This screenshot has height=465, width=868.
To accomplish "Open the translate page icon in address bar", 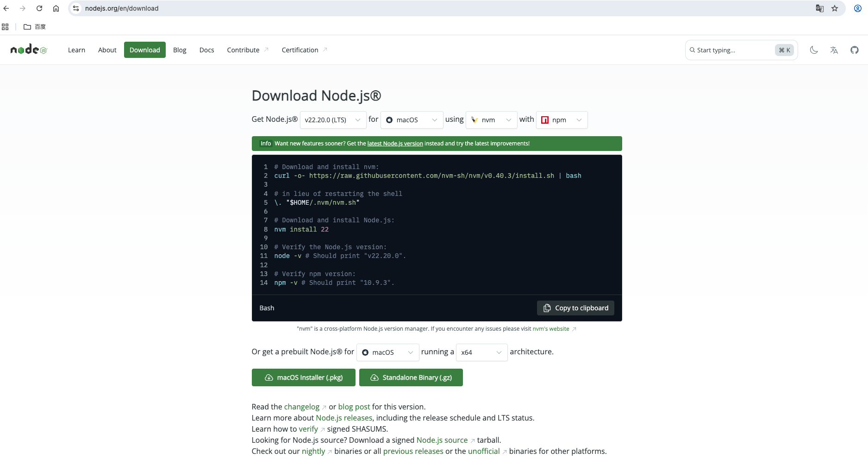I will pos(819,8).
